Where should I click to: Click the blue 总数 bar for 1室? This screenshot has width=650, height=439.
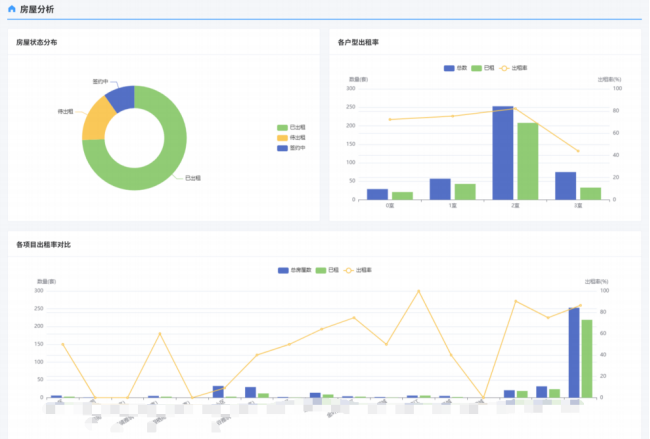440,189
